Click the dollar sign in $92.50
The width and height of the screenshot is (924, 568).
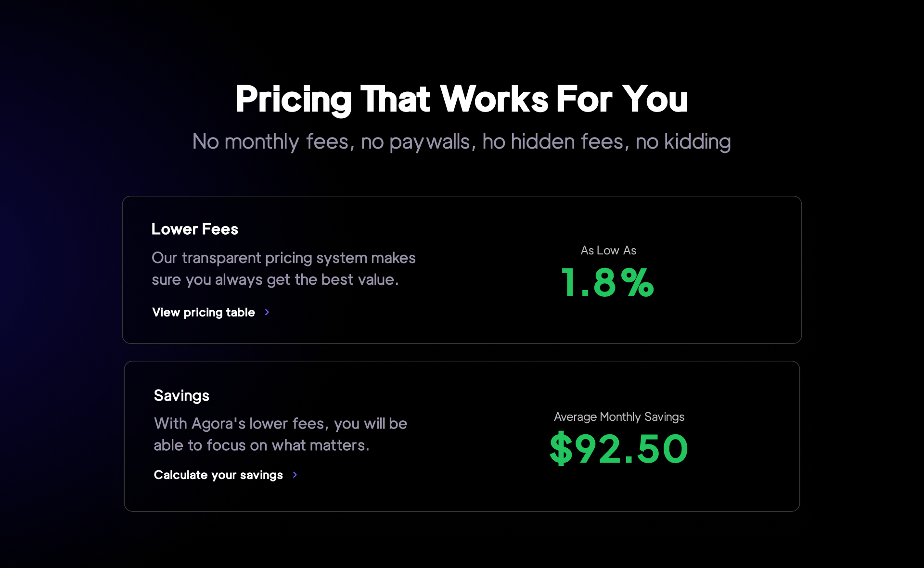click(561, 449)
